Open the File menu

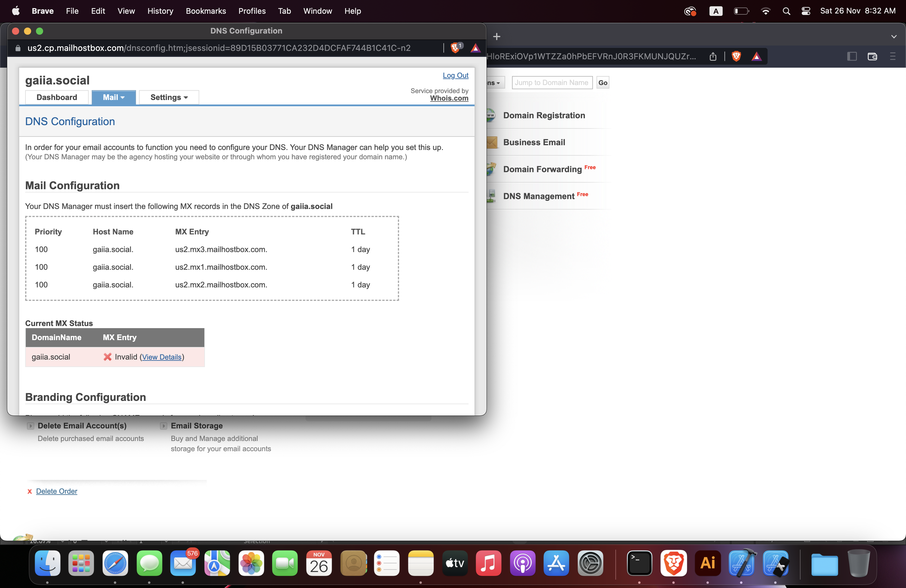coord(72,11)
